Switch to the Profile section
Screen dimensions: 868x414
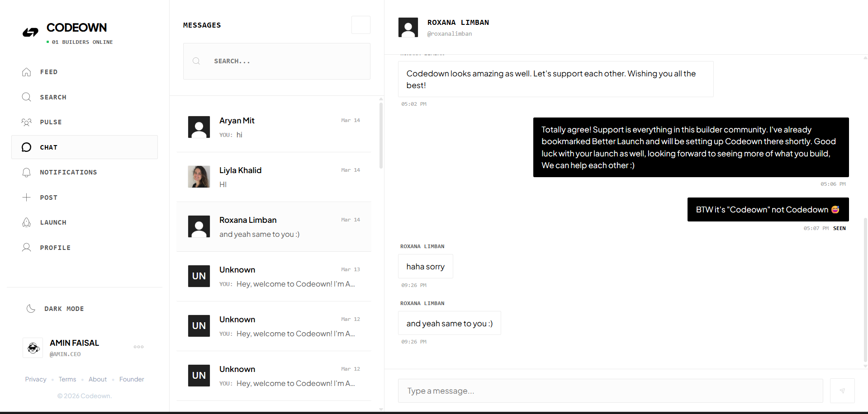coord(26,247)
